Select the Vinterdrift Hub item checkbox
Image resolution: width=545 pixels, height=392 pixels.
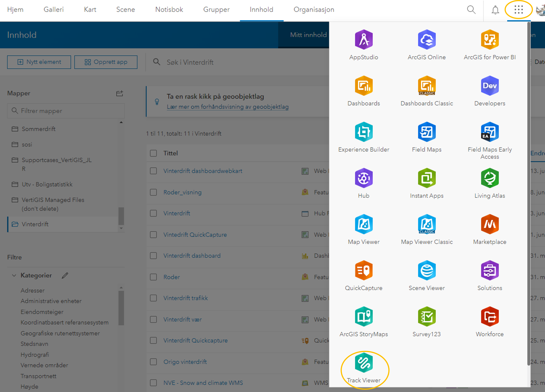pyautogui.click(x=153, y=213)
